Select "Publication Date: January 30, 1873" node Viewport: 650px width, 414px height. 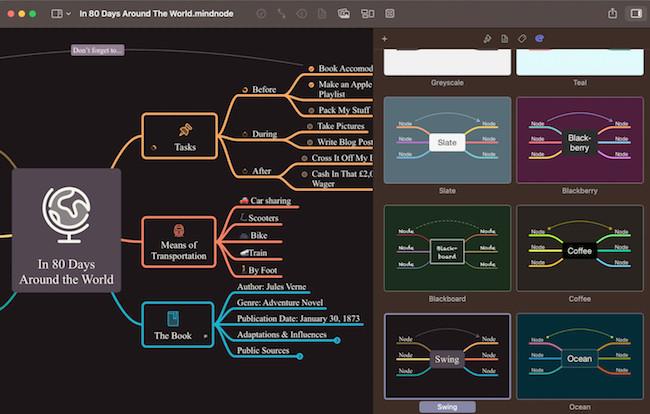298,318
